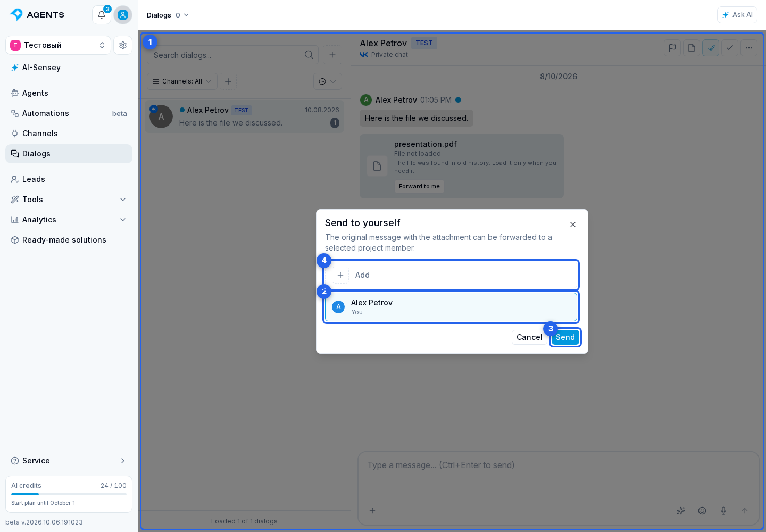
Task: Expand the Tools section
Action: point(69,199)
